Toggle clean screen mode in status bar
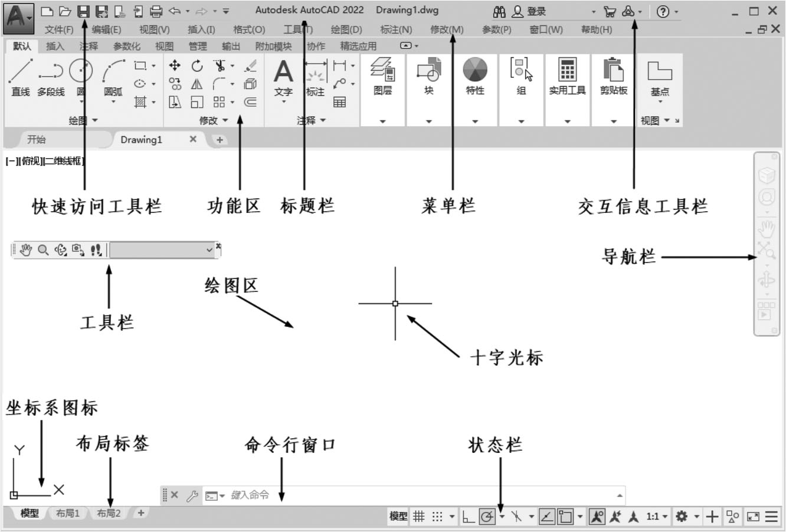This screenshot has width=786, height=532. pos(753,517)
